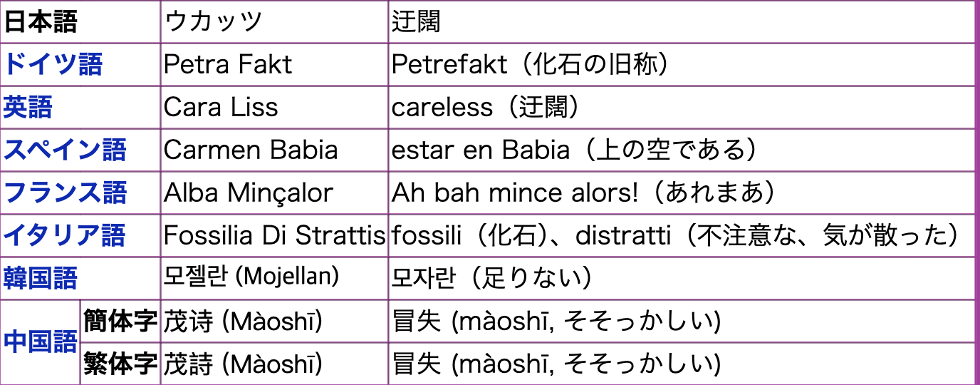Screen dimensions: 980x385
Task: Select the Petra Fakt cell
Action: click(x=228, y=65)
